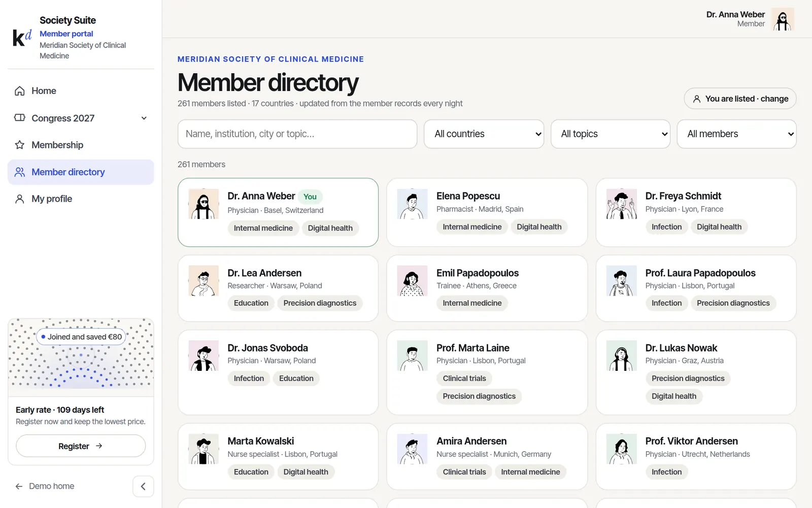
Task: Open My profile from the sidebar
Action: [81, 199]
